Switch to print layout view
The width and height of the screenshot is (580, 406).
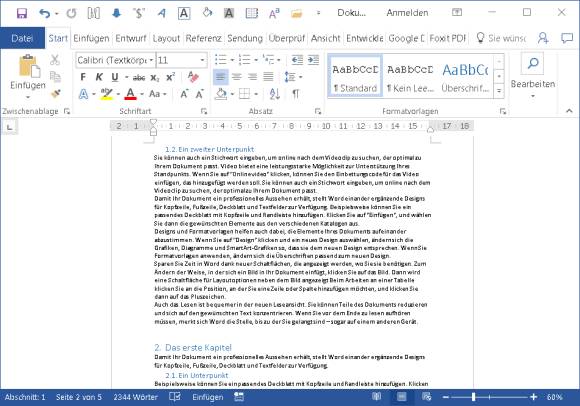coord(401,397)
